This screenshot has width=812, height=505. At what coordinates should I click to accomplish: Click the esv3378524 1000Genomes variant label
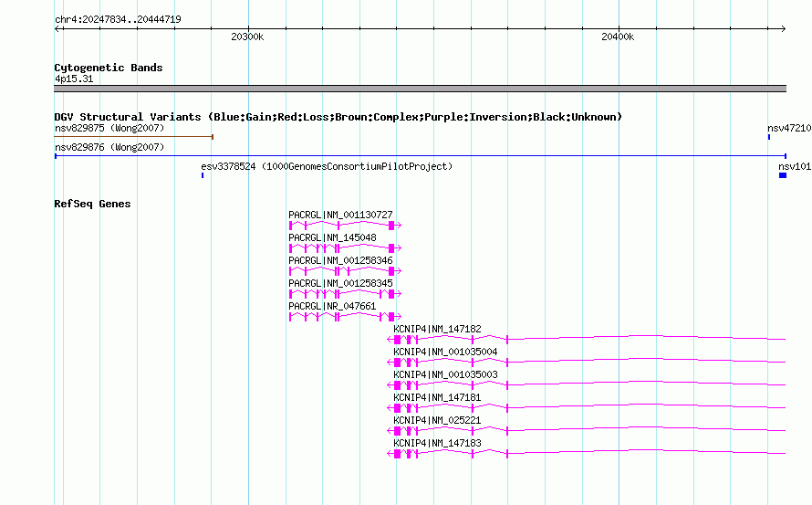327,166
